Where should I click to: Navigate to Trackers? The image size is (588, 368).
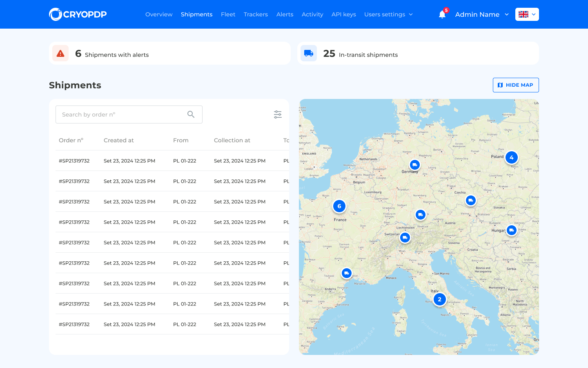click(x=256, y=14)
